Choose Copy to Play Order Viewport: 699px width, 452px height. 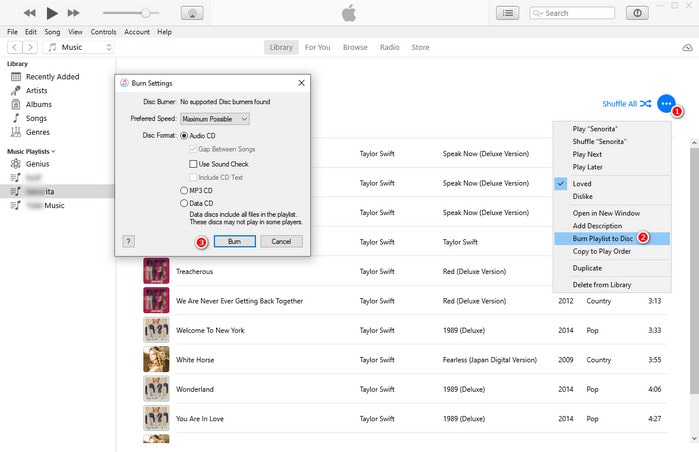coord(612,251)
